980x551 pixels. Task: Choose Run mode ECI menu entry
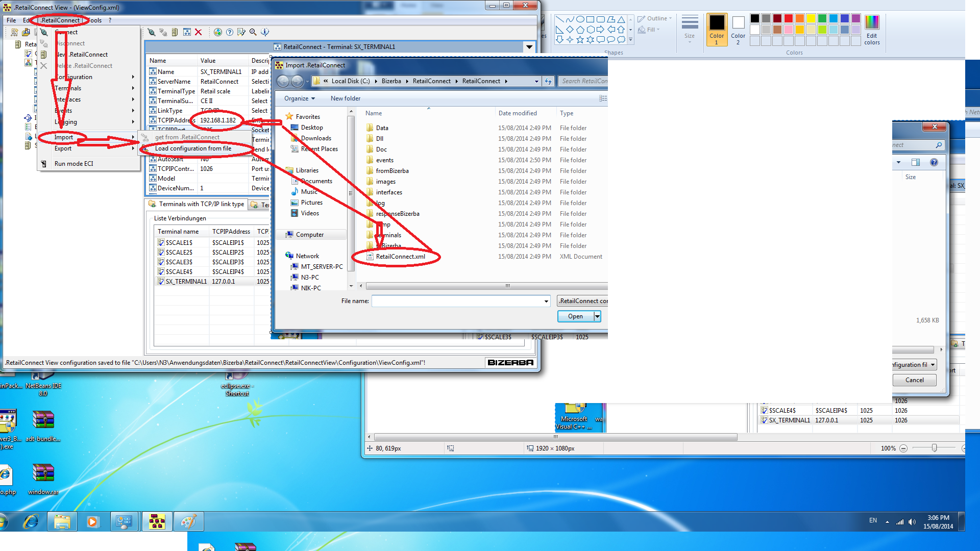pyautogui.click(x=74, y=164)
